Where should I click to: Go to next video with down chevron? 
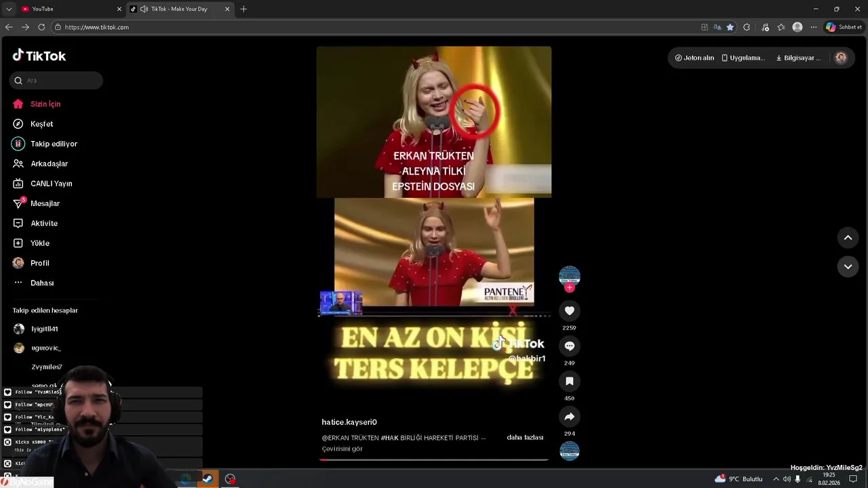coord(848,267)
